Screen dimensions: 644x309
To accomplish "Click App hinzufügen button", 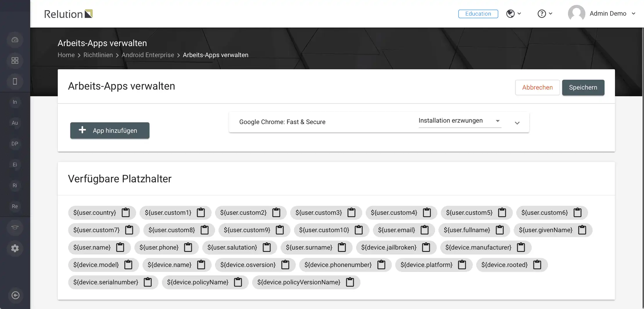I will [110, 130].
